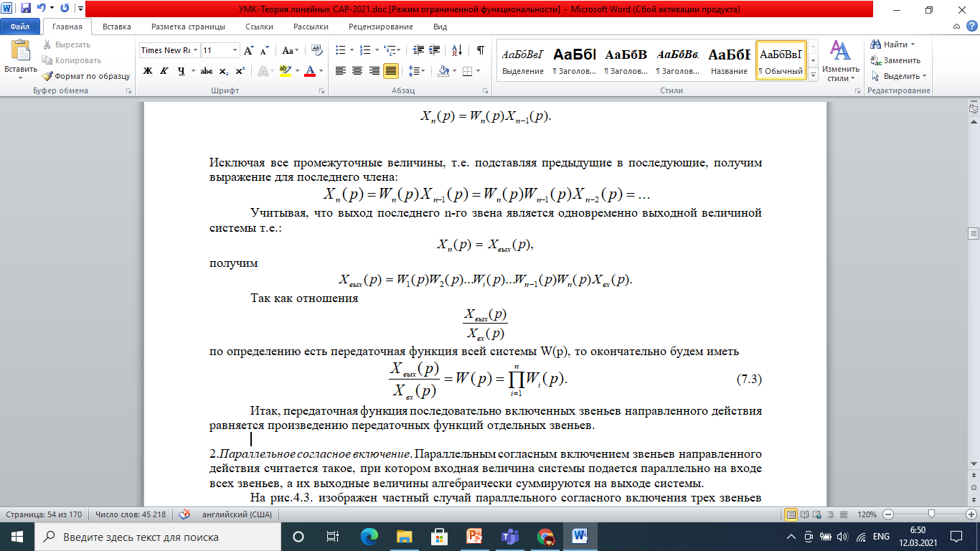Click the 120% zoom level
Screen dimensions: 980x551
(867, 514)
